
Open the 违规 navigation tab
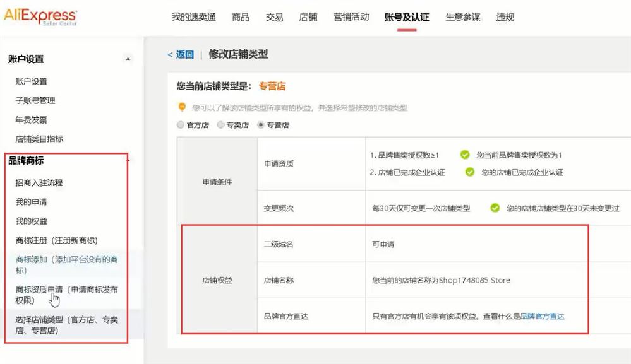point(505,17)
